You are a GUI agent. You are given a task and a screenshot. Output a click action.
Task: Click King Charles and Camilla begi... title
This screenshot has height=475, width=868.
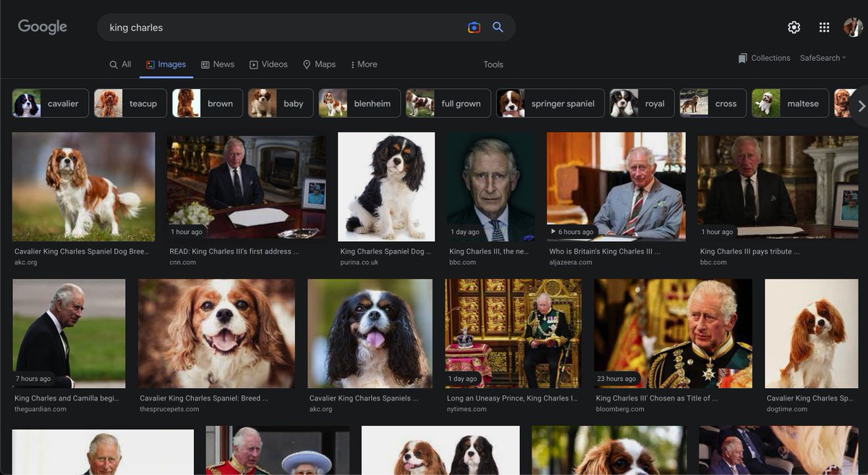tap(67, 398)
